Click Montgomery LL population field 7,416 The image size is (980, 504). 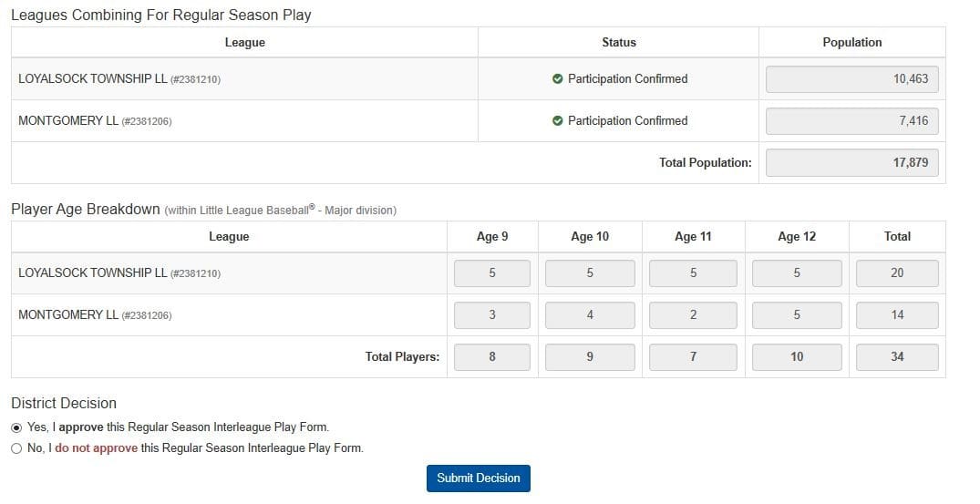851,121
